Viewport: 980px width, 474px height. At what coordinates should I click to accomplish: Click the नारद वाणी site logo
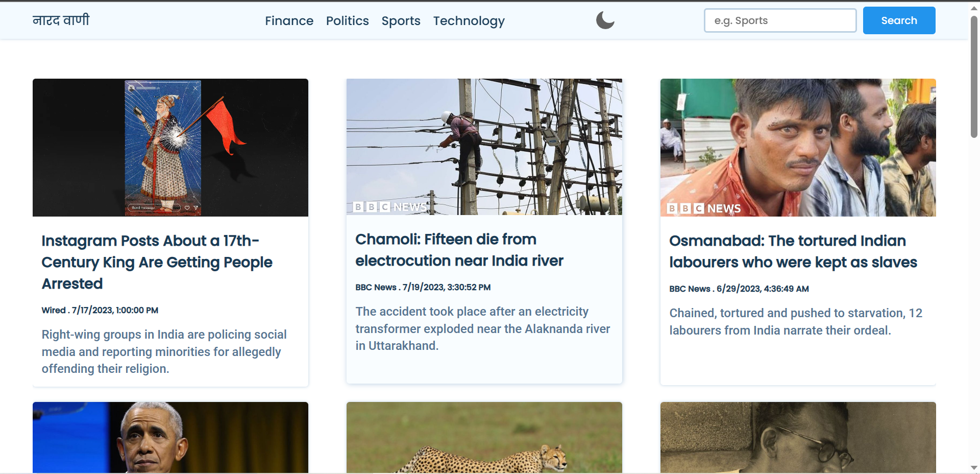pos(61,20)
